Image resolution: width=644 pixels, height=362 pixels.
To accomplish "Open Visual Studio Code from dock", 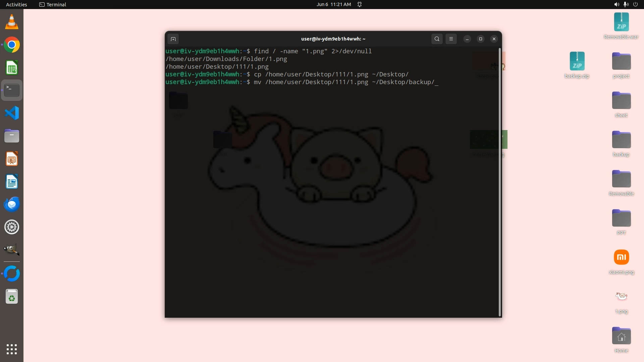I will (x=12, y=113).
